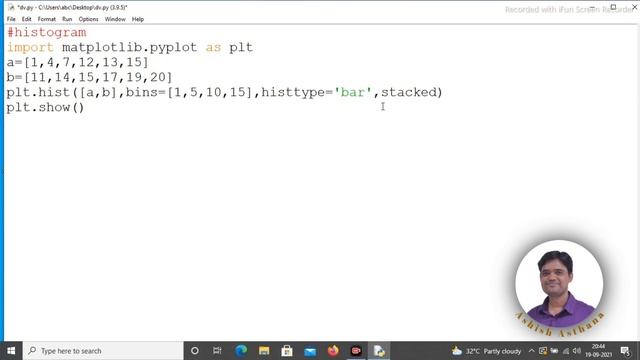Screen dimensions: 640x360
Task: Open the Mail app from taskbar
Action: pyautogui.click(x=310, y=351)
